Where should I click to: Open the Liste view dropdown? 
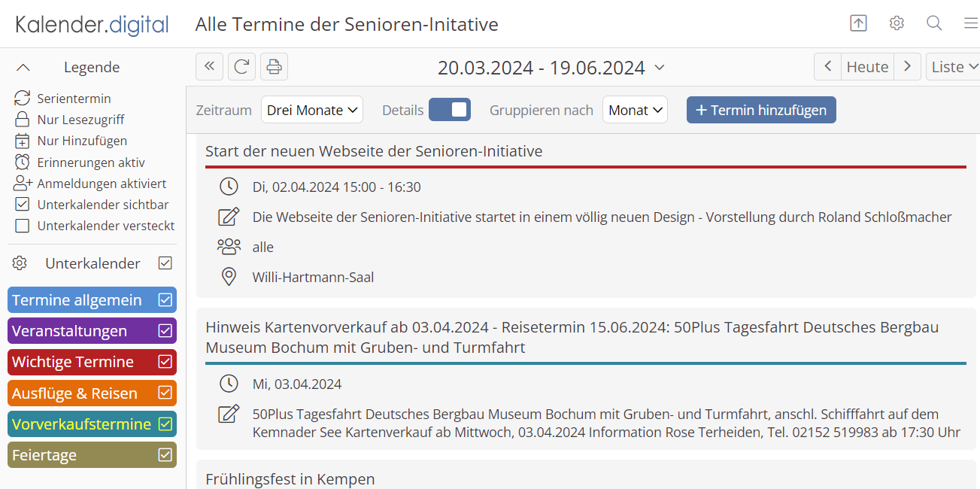pyautogui.click(x=954, y=67)
